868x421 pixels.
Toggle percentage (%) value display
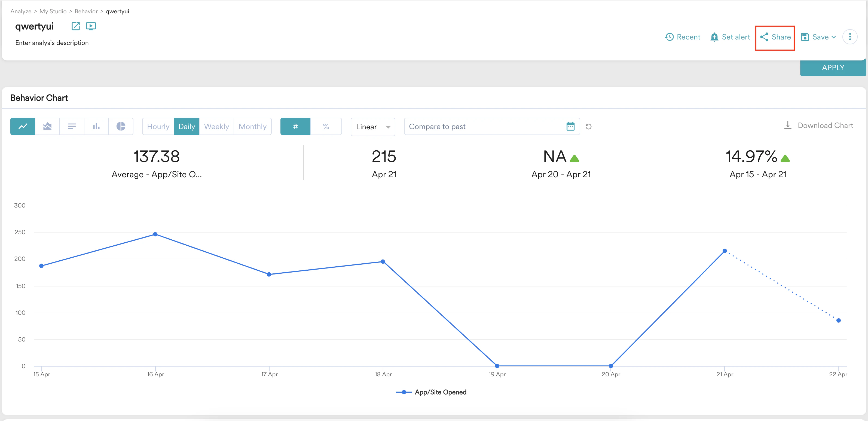click(x=326, y=126)
